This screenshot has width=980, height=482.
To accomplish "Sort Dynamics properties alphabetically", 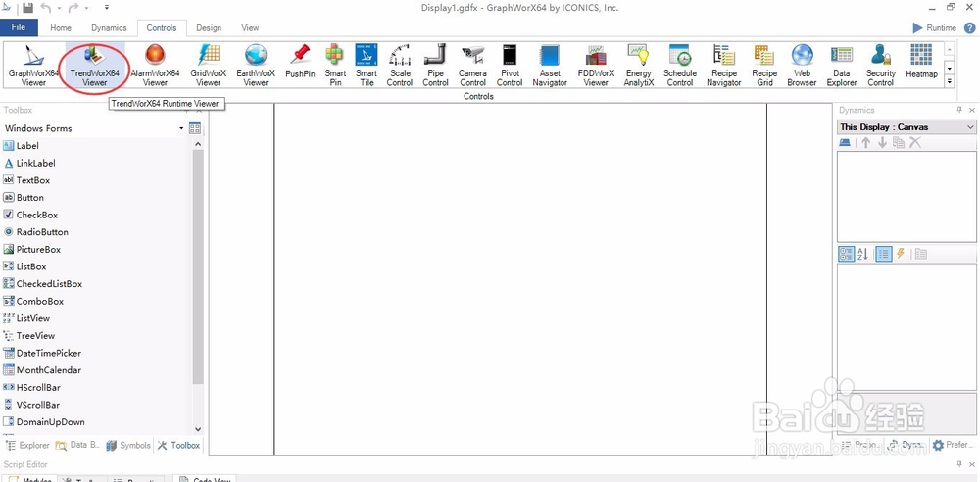I will pyautogui.click(x=863, y=254).
